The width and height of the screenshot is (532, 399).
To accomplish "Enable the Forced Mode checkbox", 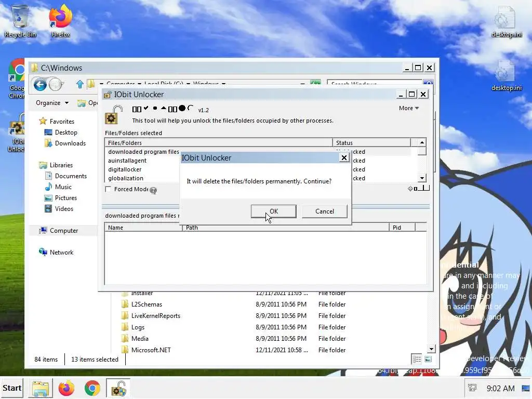I will (108, 189).
